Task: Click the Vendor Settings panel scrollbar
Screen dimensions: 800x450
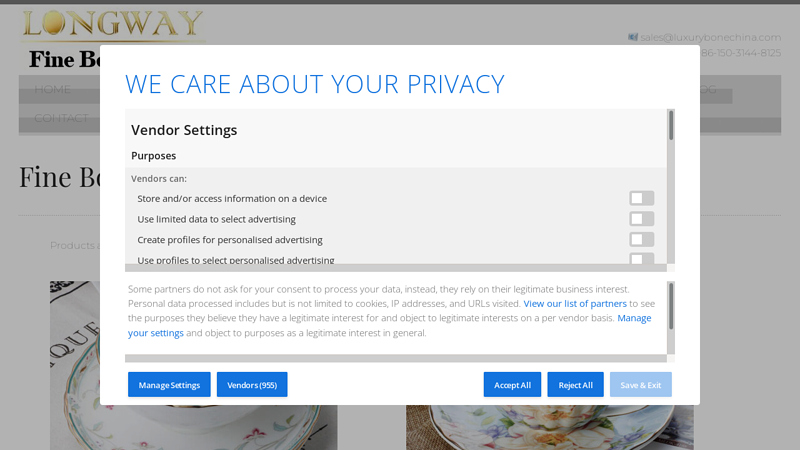Action: coord(671,125)
